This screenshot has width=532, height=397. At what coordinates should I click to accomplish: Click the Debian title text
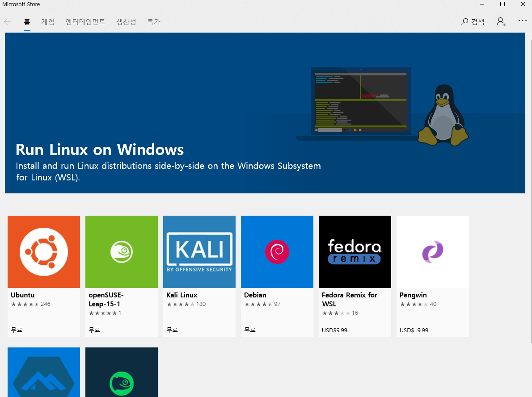[255, 295]
